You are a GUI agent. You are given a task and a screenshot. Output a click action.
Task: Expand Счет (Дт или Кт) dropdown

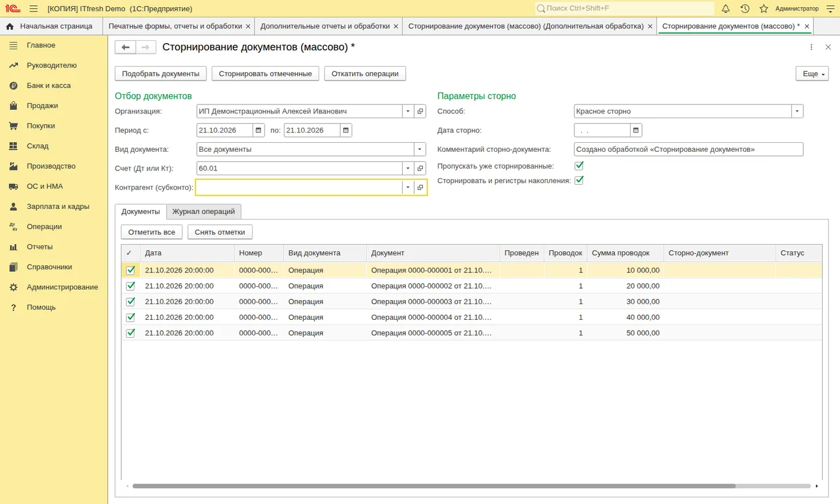coord(408,169)
